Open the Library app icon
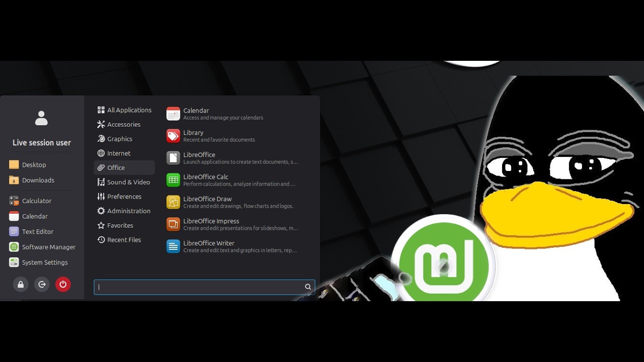This screenshot has width=644, height=362. coord(173,136)
